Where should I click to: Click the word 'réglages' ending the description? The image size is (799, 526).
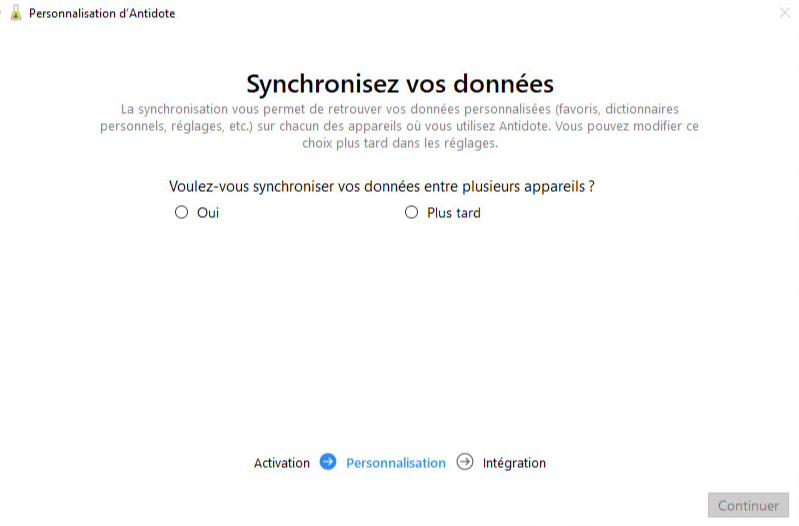(470, 143)
